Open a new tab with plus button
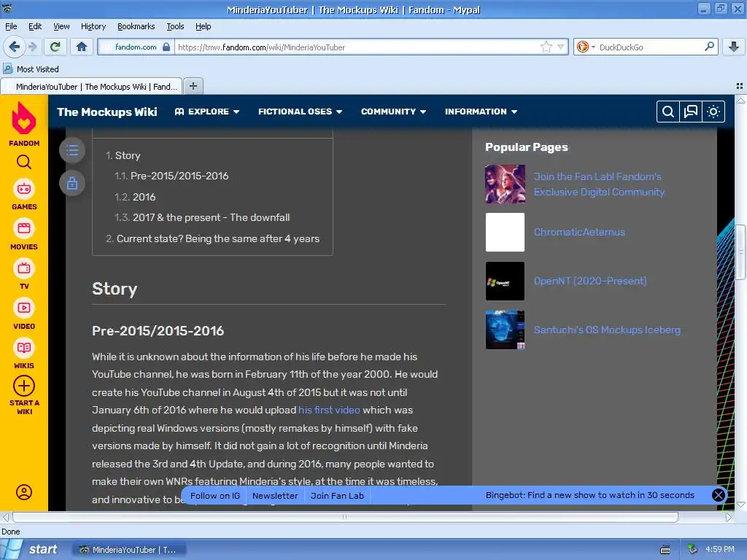Viewport: 747px width, 560px height. [x=193, y=86]
